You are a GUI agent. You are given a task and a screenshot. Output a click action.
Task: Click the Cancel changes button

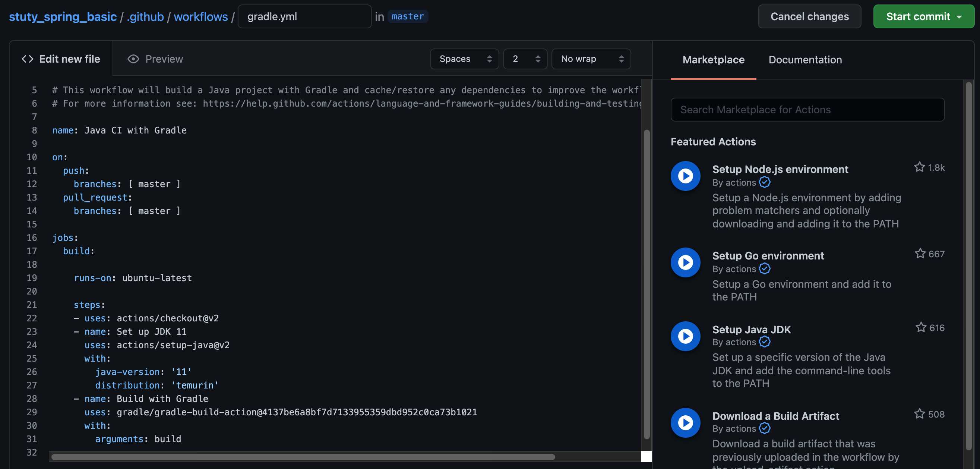click(x=809, y=17)
